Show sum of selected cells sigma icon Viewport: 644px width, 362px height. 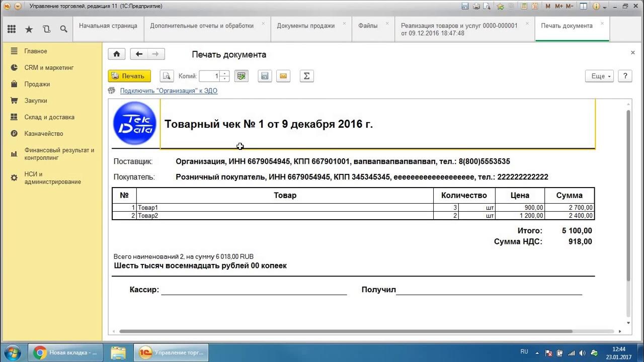pos(306,76)
